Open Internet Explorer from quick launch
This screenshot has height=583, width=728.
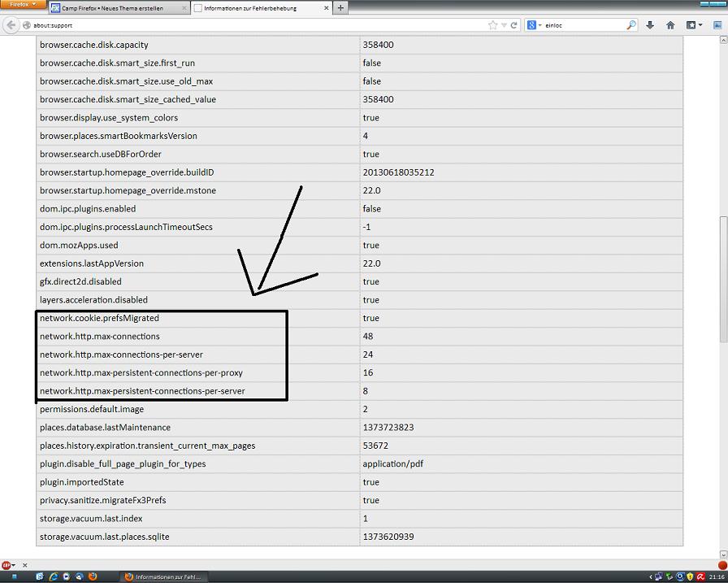click(54, 576)
